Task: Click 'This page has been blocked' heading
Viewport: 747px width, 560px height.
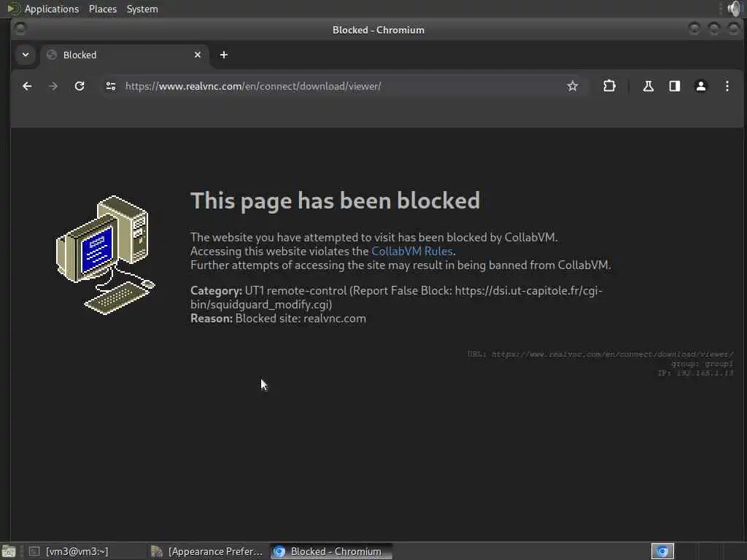Action: 335,201
